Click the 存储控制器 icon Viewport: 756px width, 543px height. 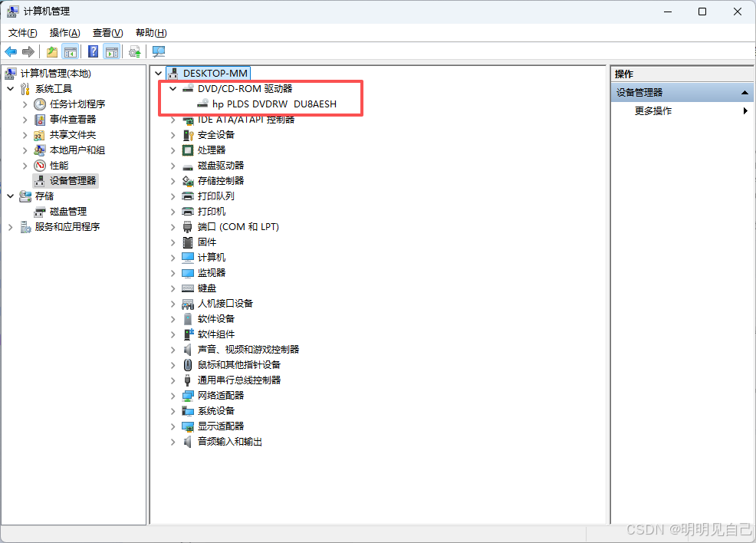coord(188,181)
